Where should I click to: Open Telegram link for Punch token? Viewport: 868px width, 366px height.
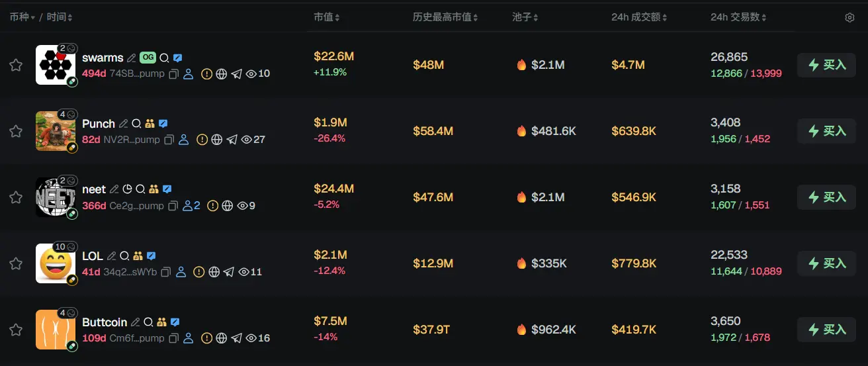click(232, 140)
